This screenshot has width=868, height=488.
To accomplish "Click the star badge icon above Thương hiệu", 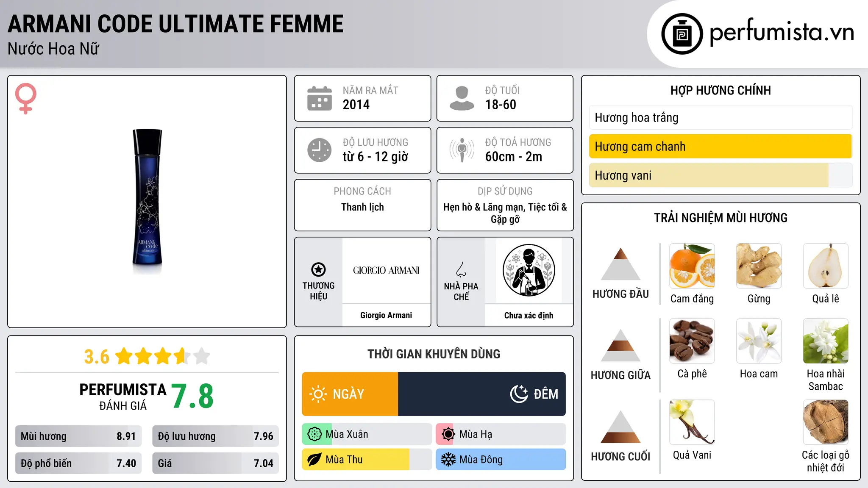I will coord(318,269).
